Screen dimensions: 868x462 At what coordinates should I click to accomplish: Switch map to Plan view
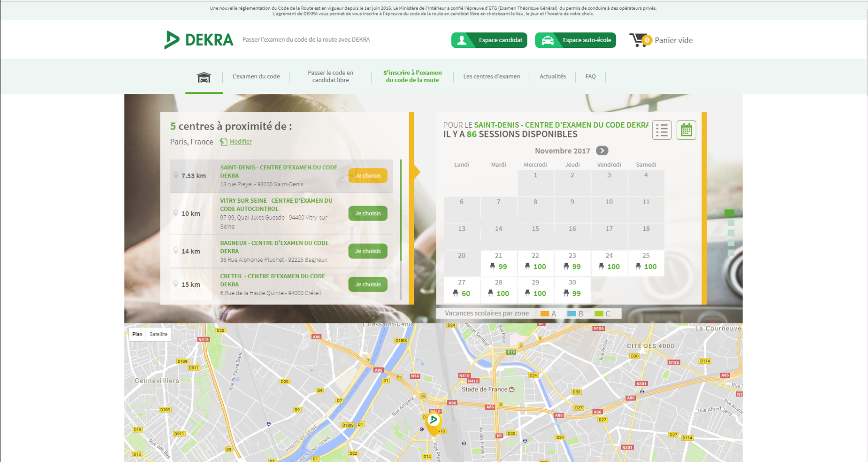click(x=137, y=334)
